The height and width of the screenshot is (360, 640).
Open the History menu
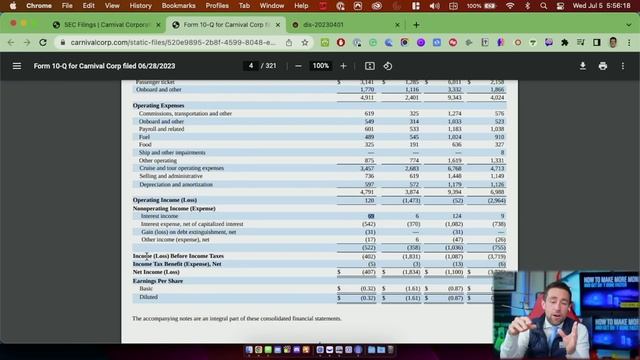coord(140,6)
